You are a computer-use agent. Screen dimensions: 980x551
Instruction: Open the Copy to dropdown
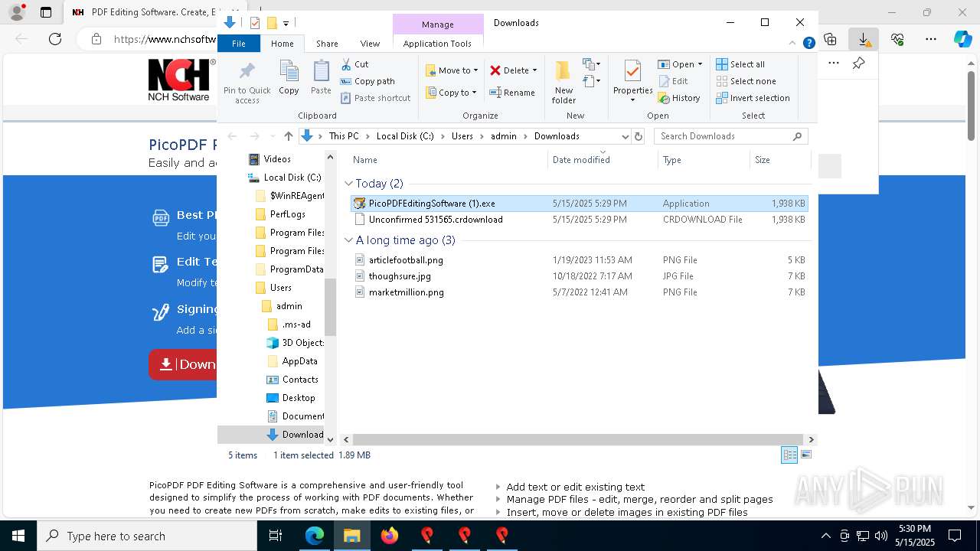click(451, 93)
